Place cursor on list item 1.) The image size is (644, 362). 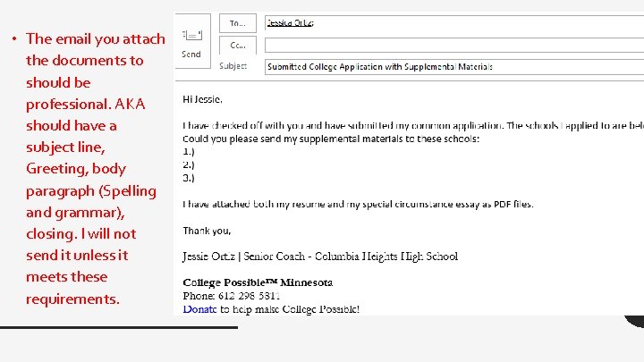[x=189, y=152]
